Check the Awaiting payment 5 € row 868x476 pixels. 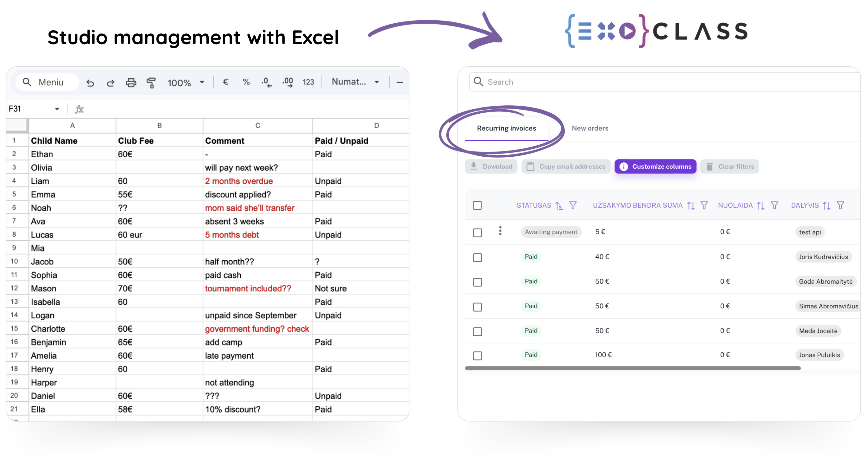[x=477, y=232]
